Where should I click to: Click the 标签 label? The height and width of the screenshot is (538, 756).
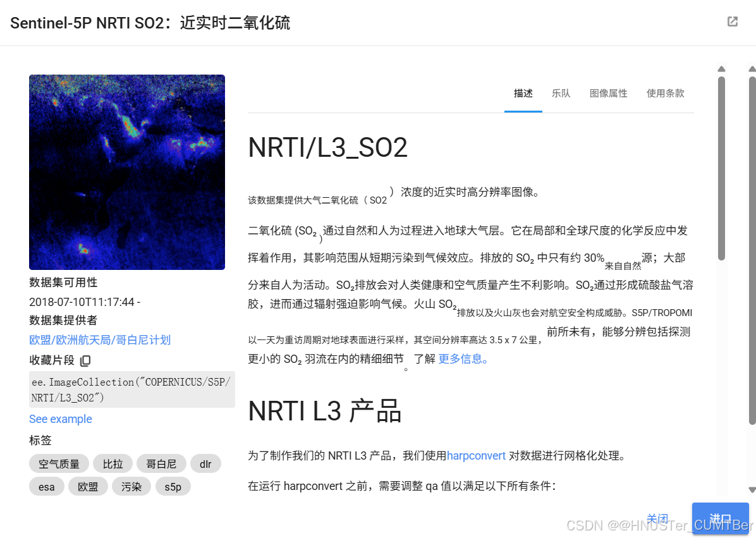pos(40,440)
